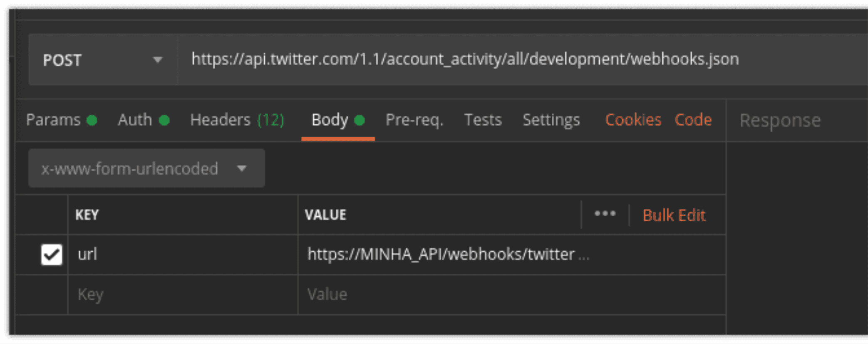This screenshot has width=868, height=344.
Task: Open the request Settings tab
Action: 551,120
